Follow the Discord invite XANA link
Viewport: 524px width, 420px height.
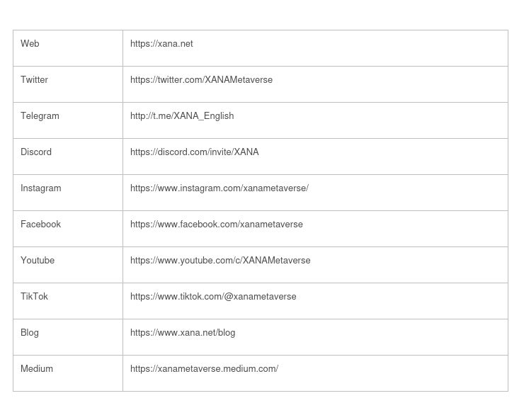[194, 152]
